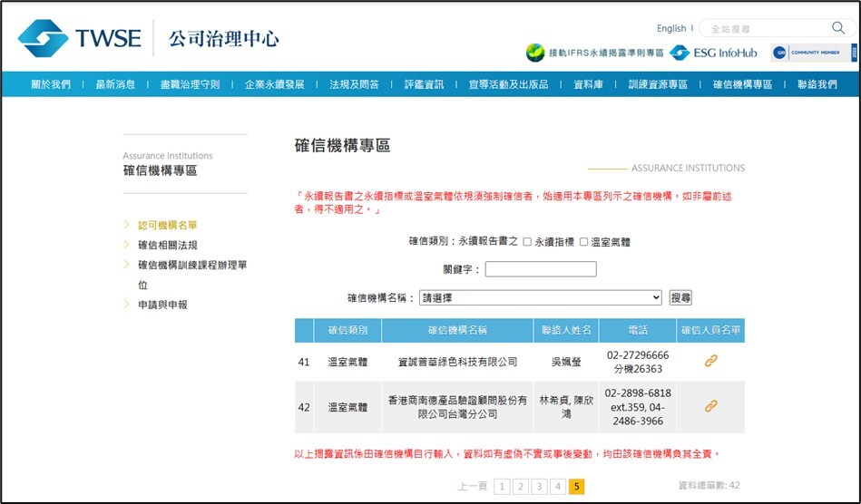Open chain link icon for row 42
The width and height of the screenshot is (861, 504).
coord(710,406)
